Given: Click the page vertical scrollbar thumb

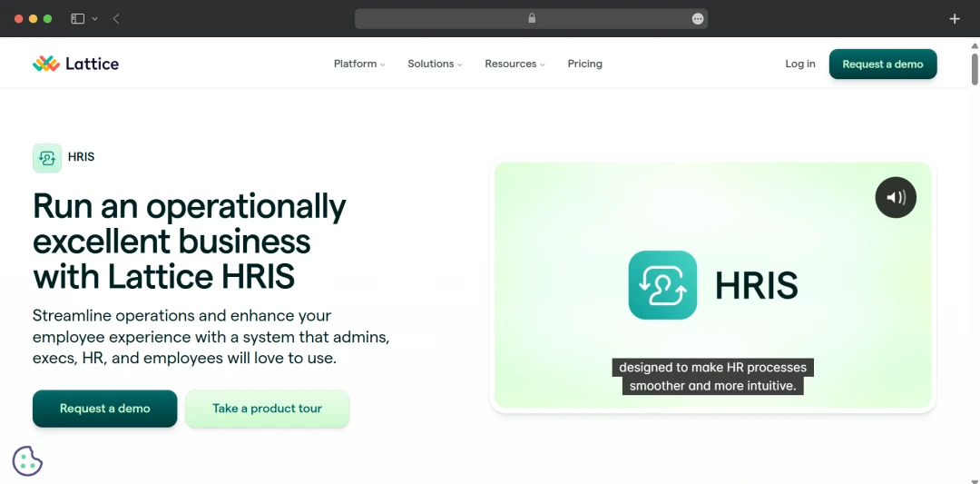Looking at the screenshot, I should (975, 67).
